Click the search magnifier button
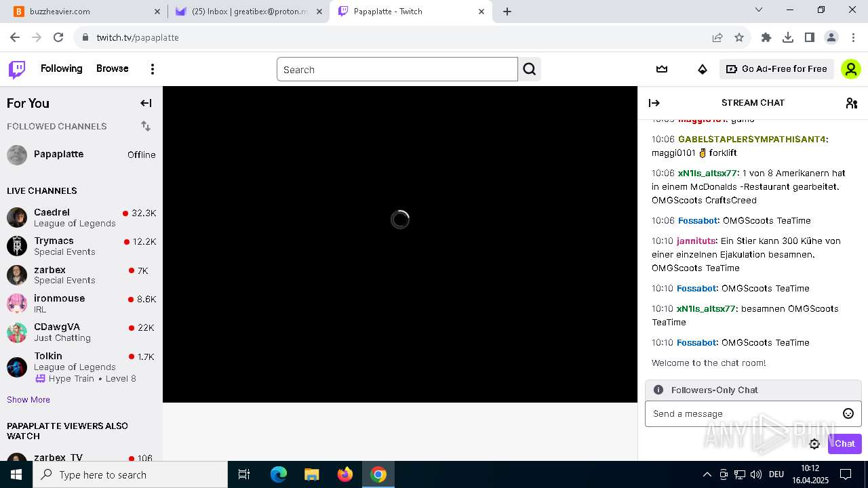Viewport: 868px width, 488px height. point(530,69)
